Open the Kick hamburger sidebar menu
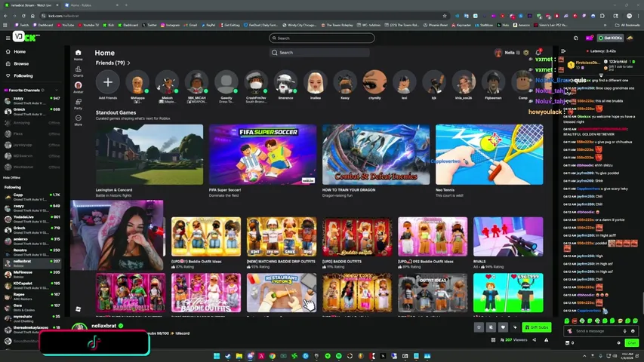This screenshot has width=644, height=362. tap(8, 38)
